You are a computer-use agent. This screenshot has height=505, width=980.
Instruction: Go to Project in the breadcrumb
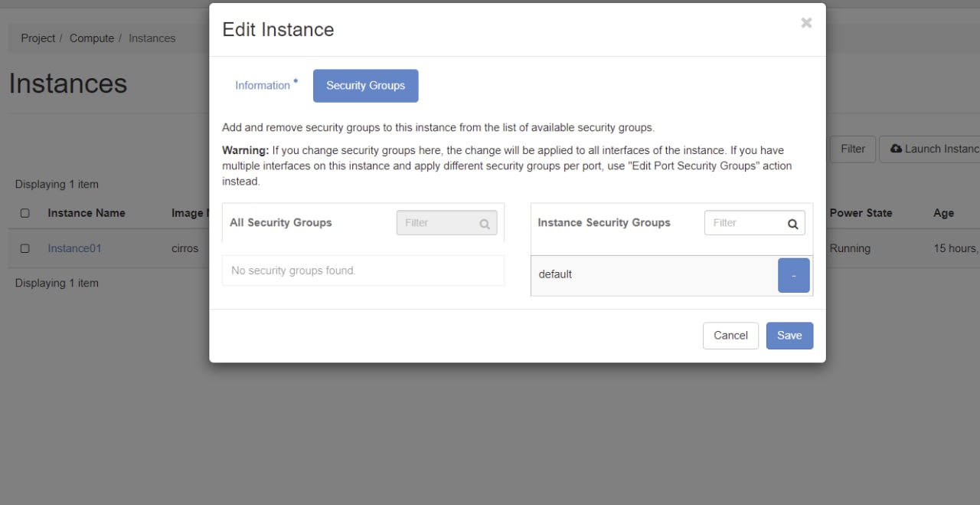(38, 38)
